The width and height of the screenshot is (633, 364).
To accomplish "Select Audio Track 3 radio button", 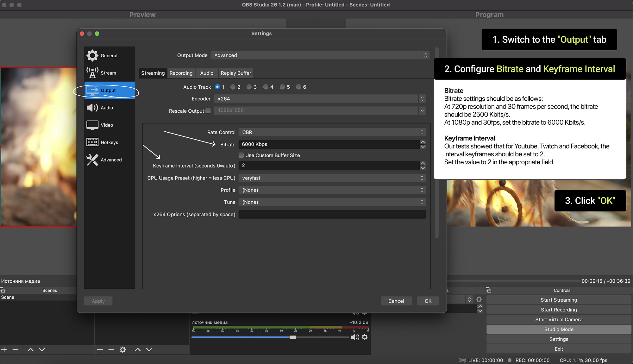I will point(249,87).
